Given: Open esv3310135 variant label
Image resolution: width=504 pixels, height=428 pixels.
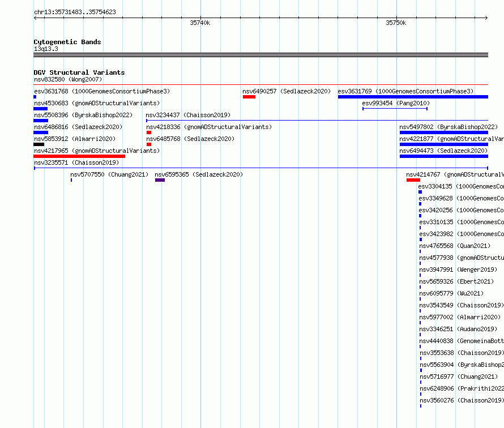Looking at the screenshot, I should (x=462, y=222).
